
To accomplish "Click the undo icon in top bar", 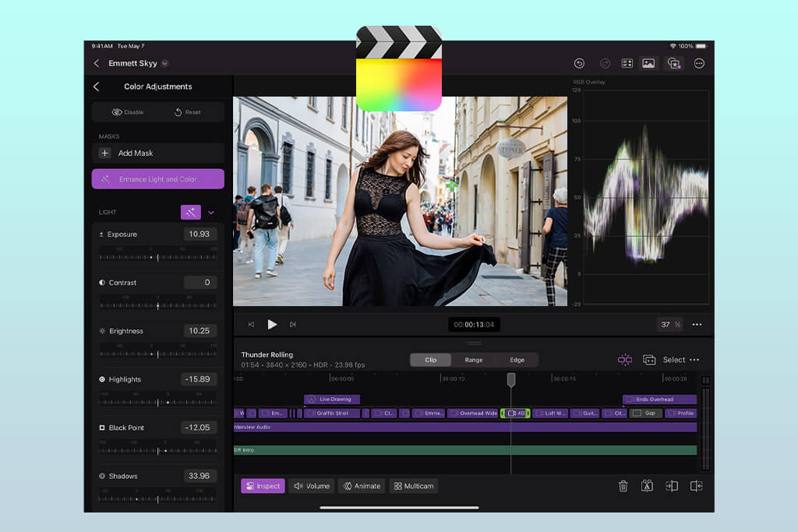I will pos(579,63).
